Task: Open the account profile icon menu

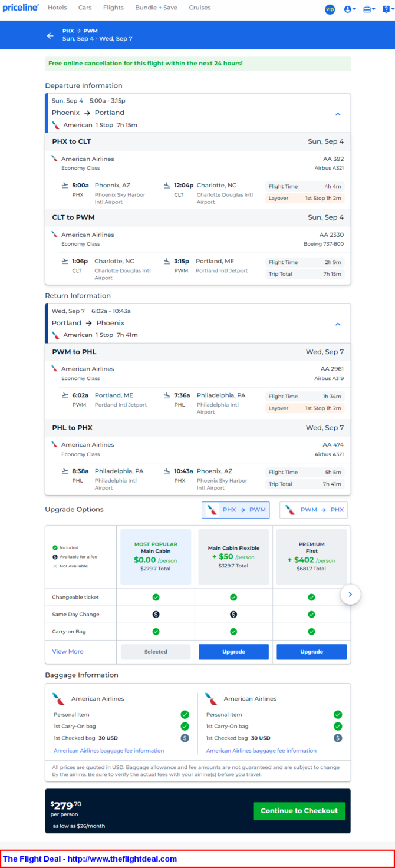Action: point(350,9)
